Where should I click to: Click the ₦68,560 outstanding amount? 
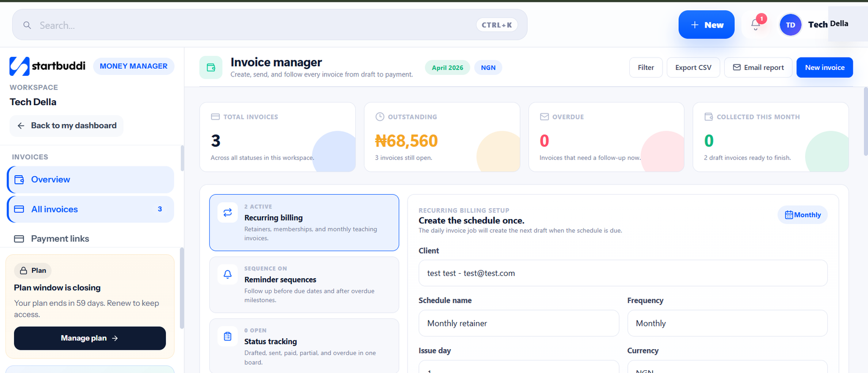(406, 141)
